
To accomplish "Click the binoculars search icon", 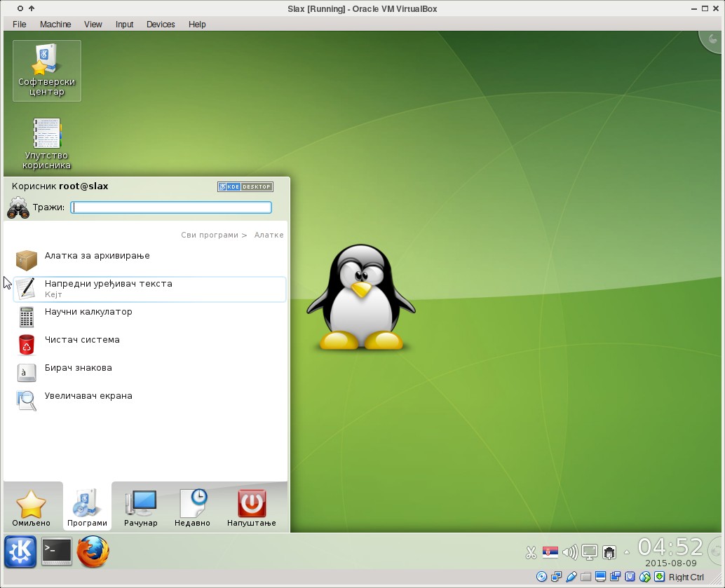I will pos(18,208).
